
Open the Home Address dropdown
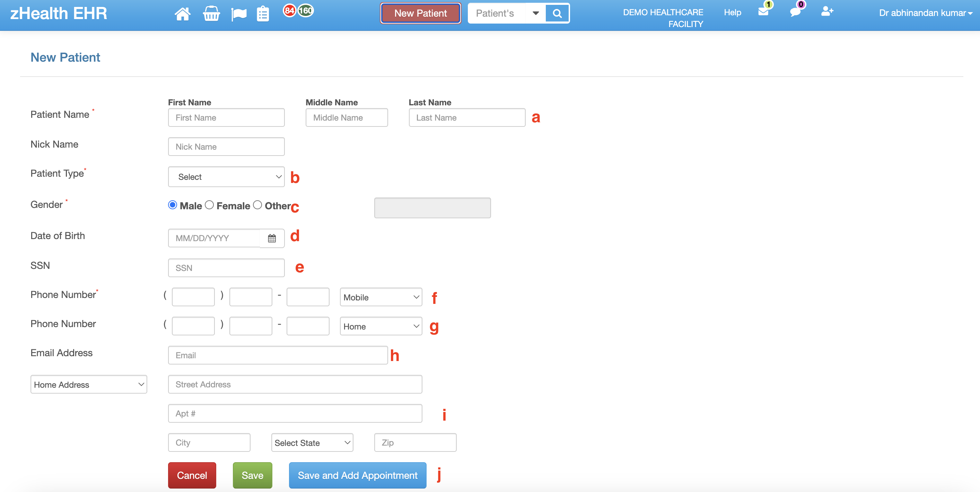pyautogui.click(x=88, y=384)
